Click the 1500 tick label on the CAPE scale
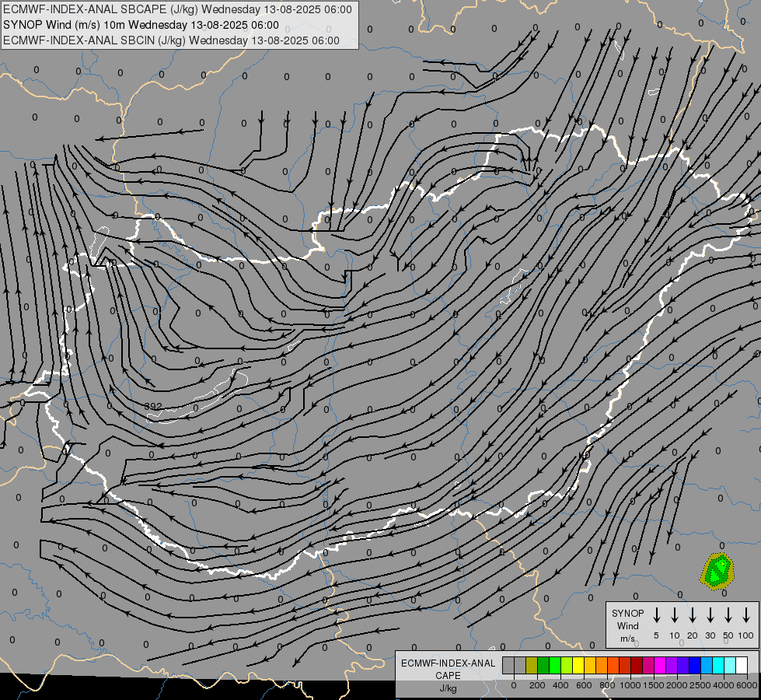Image resolution: width=761 pixels, height=700 pixels. tap(654, 685)
